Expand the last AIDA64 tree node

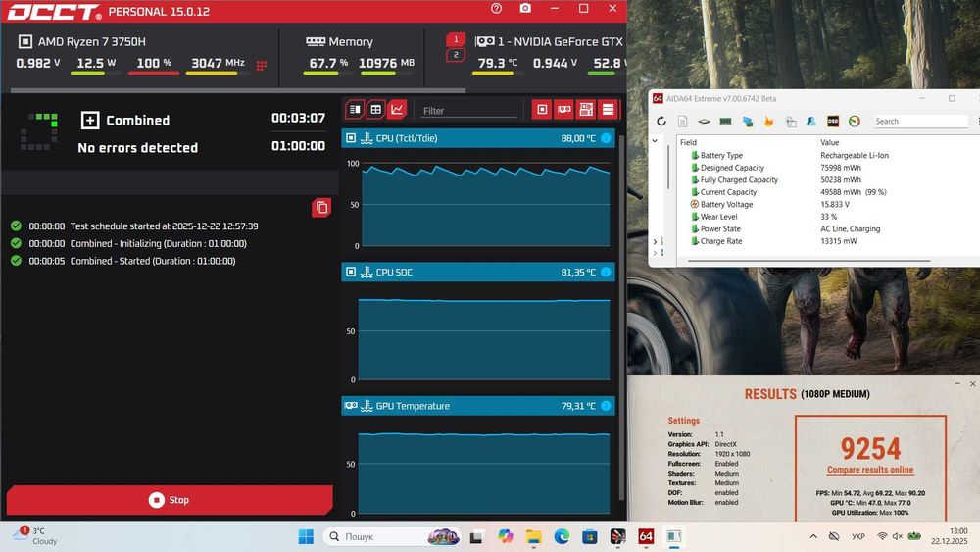click(x=655, y=253)
